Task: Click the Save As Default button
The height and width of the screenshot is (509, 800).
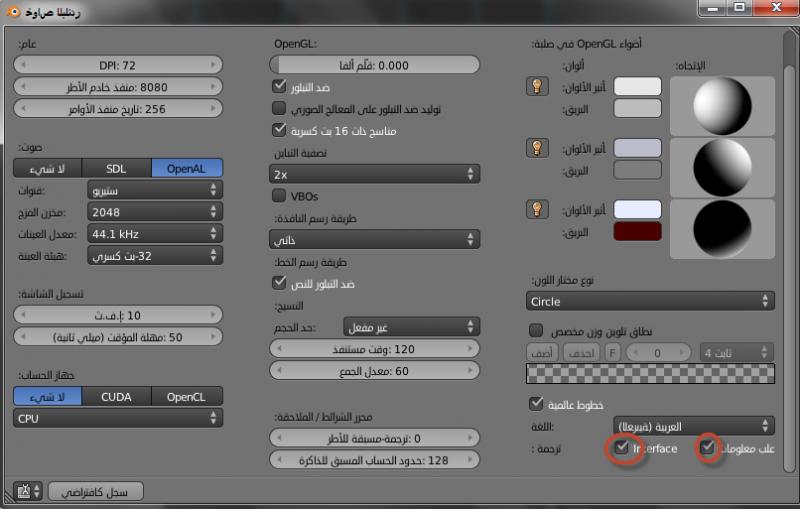Action: 96,492
